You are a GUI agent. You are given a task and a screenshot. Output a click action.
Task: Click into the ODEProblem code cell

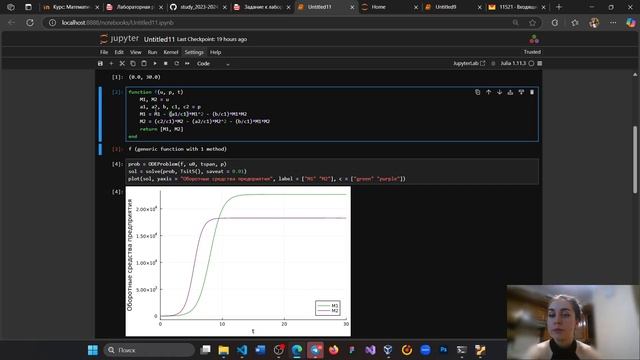click(x=332, y=171)
